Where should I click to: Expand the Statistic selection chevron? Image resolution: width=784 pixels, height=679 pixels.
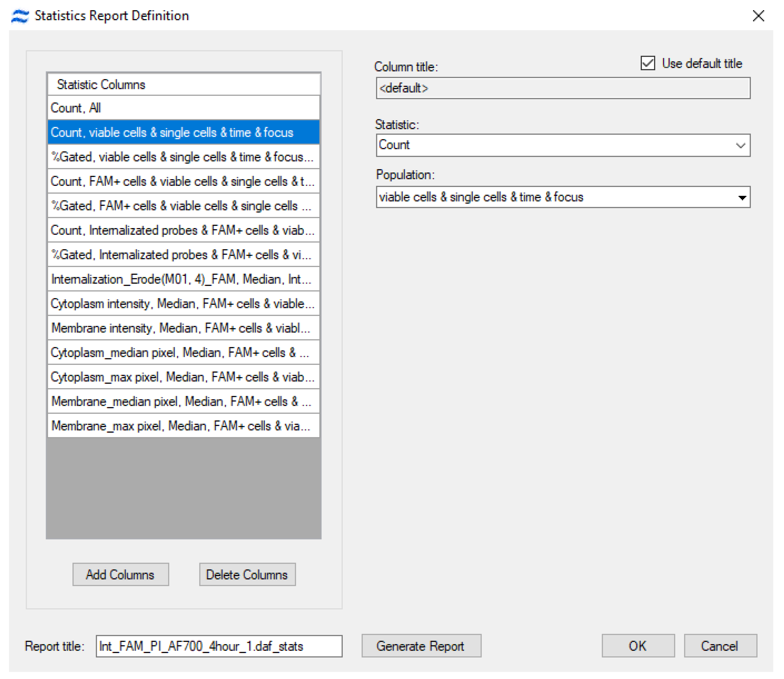(741, 145)
